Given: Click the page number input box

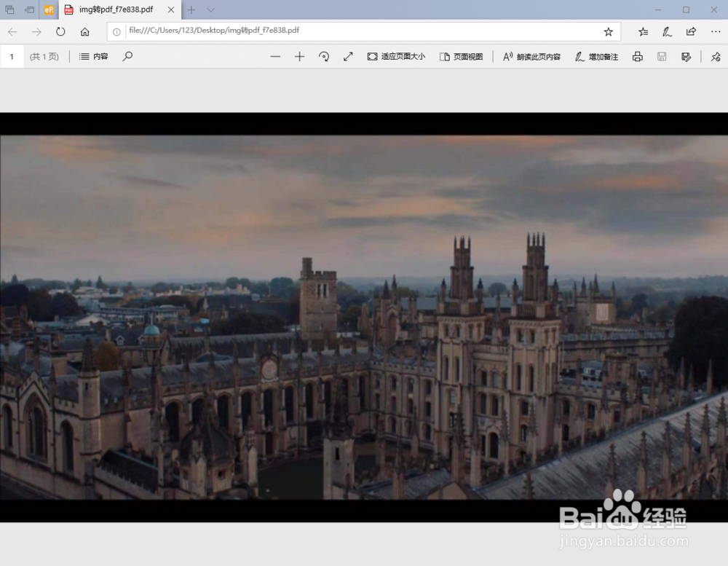Looking at the screenshot, I should pos(12,57).
